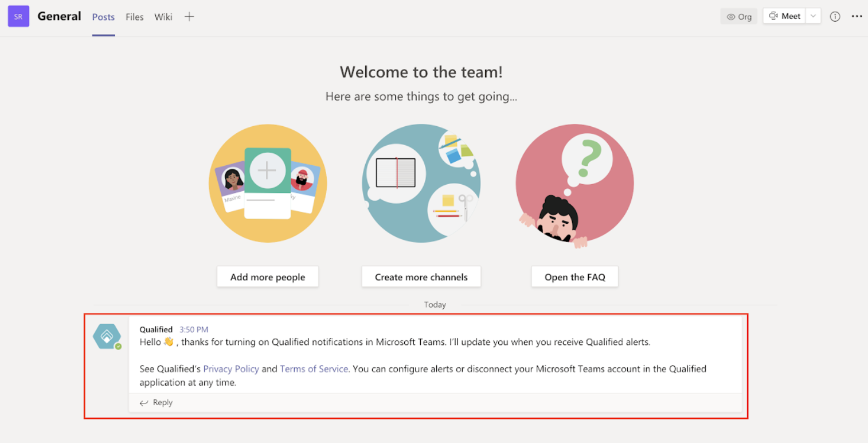Open the Privacy Policy link
Viewport: 868px width, 443px height.
(231, 369)
